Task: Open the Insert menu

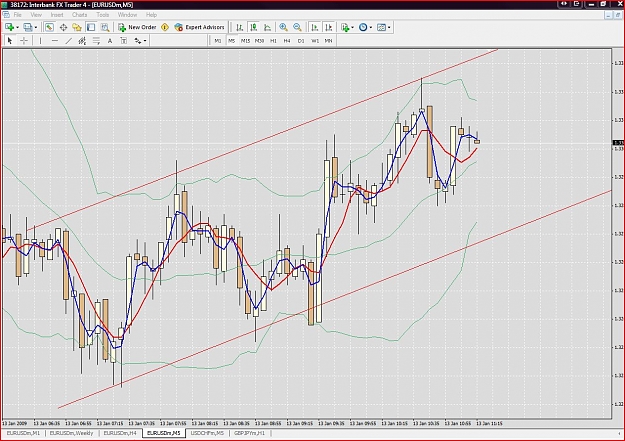Action: coord(57,15)
